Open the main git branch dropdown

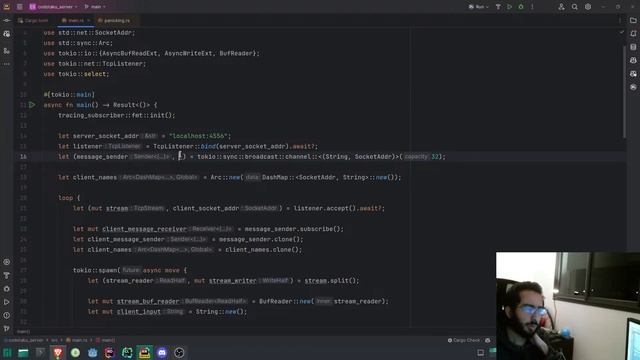coord(95,7)
